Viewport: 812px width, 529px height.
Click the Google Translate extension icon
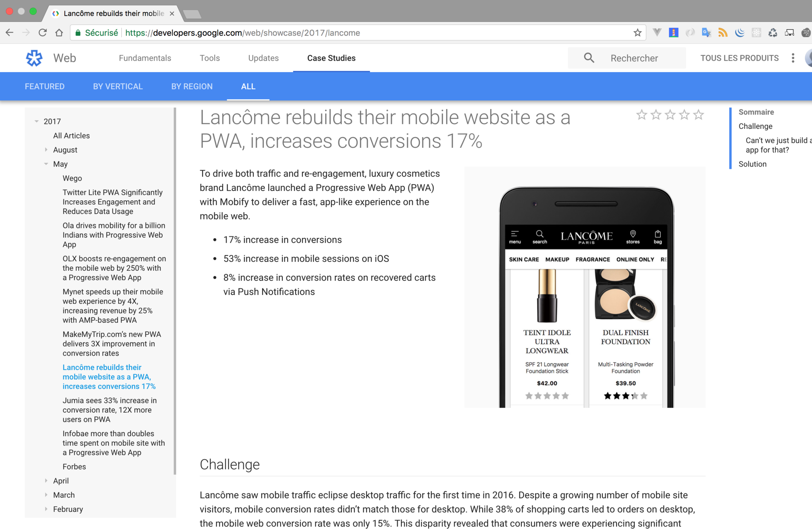(x=706, y=33)
